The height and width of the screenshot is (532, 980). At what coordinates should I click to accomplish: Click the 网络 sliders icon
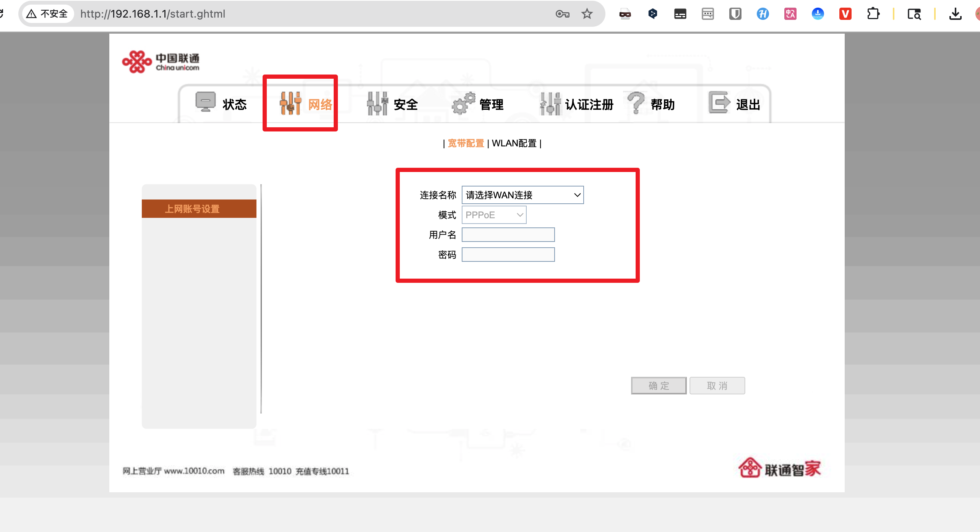pos(290,103)
